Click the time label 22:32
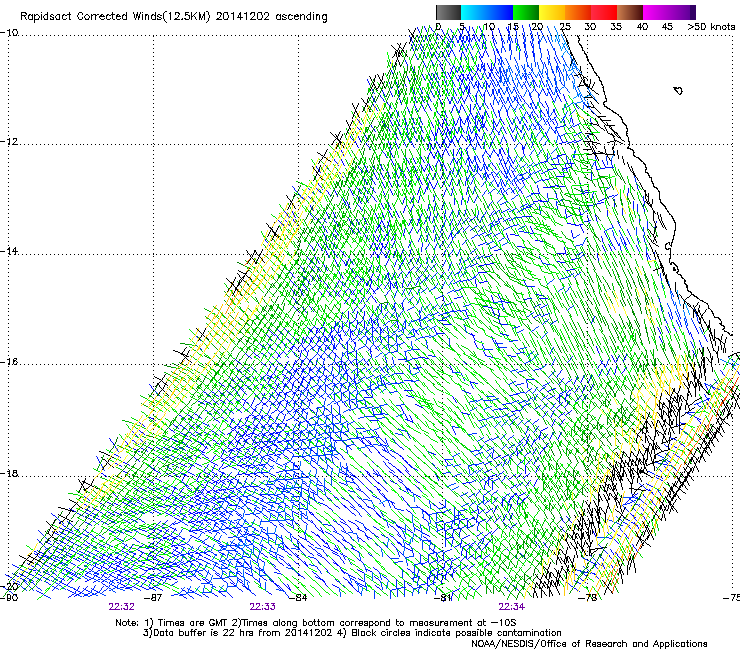740x650 pixels. (121, 607)
